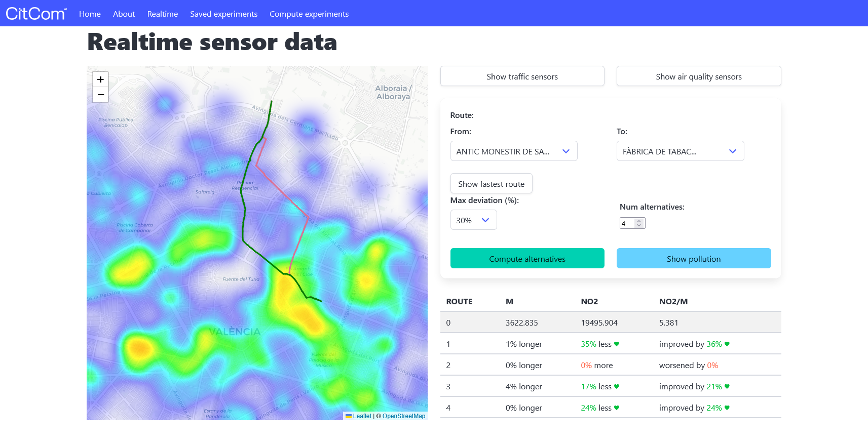
Task: Click green heart in route 3 NO2 column
Action: coord(617,386)
